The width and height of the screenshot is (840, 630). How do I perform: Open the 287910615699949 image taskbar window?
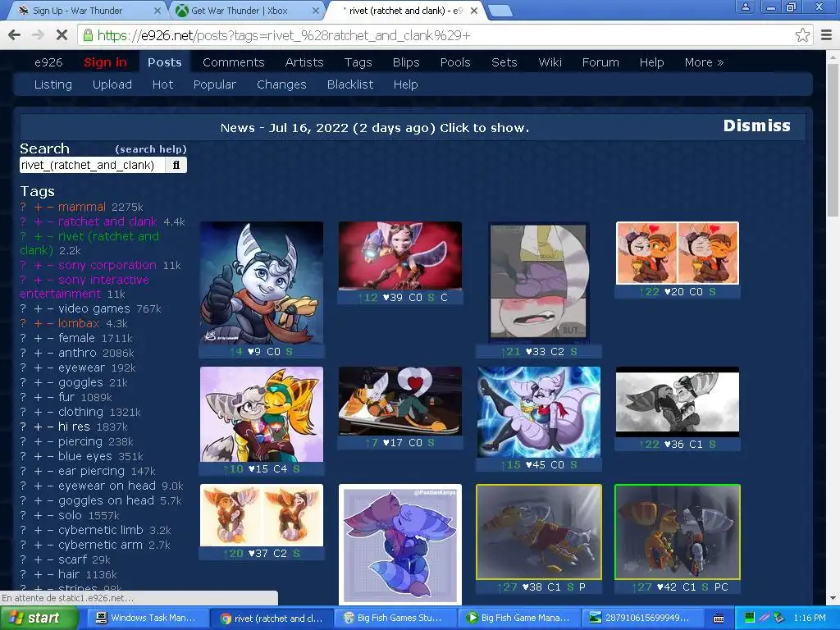click(x=643, y=619)
